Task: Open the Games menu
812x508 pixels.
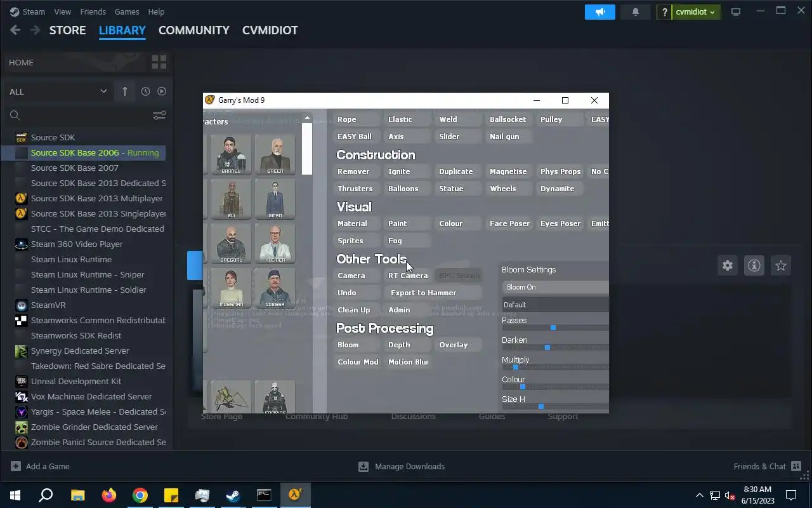Action: click(127, 11)
